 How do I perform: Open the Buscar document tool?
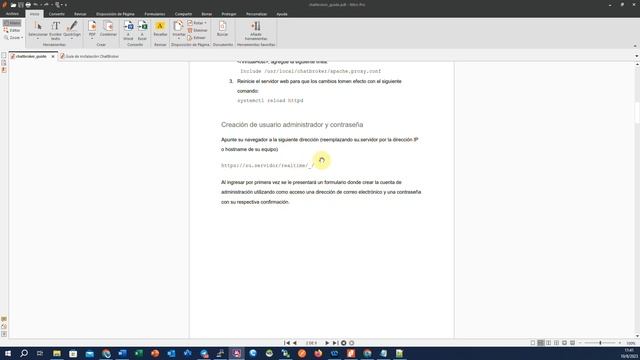[222, 29]
